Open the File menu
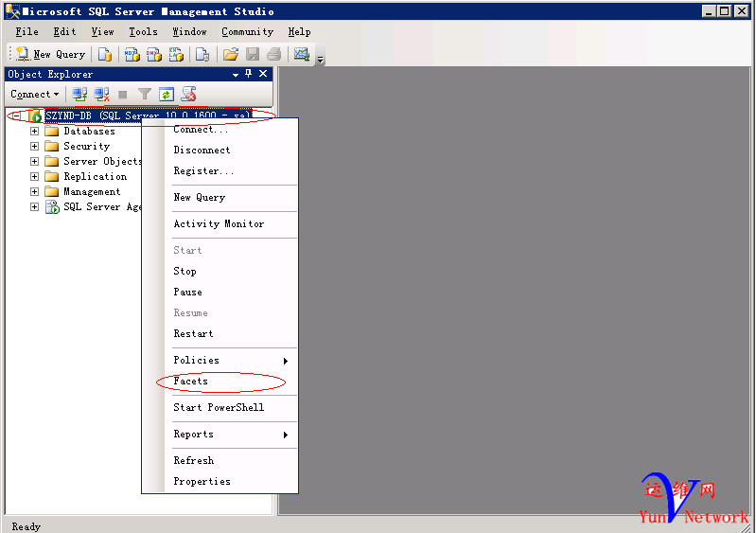756x533 pixels. (27, 32)
